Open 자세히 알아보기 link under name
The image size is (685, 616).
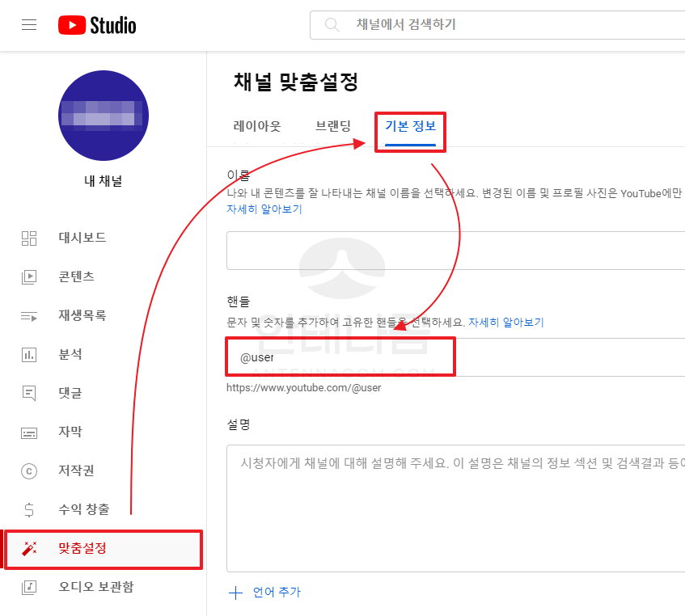(x=264, y=209)
